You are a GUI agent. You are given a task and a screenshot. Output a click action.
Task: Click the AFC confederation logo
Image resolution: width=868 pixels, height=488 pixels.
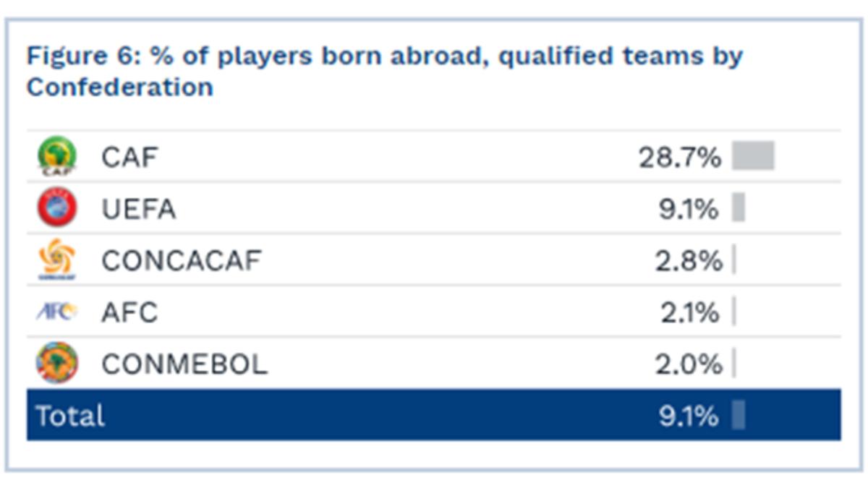[x=56, y=312]
